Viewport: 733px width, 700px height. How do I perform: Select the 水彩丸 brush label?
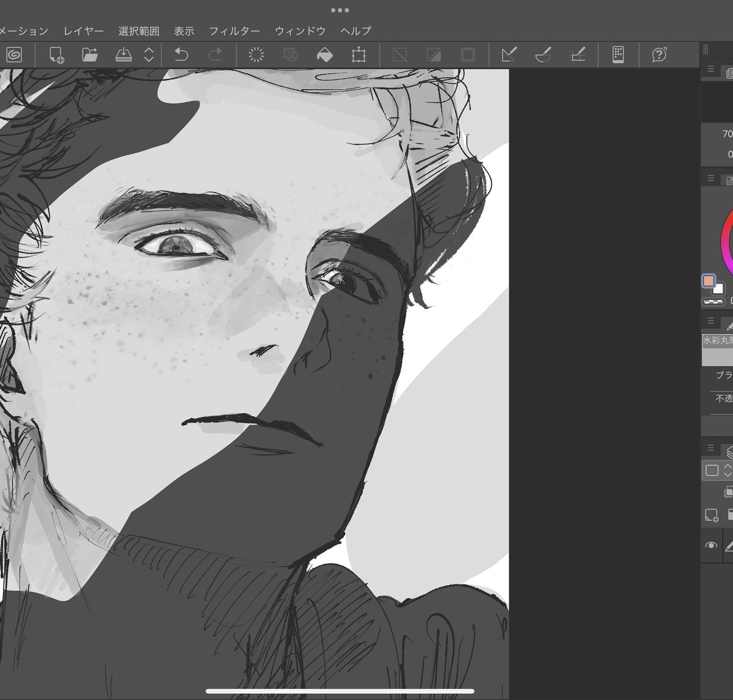click(718, 341)
